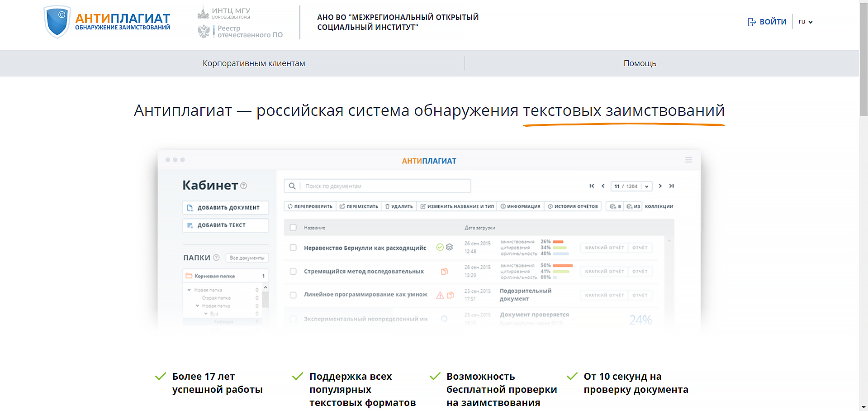
Task: Open ОТЧЁТ for Линейное программирование
Action: coord(640,295)
